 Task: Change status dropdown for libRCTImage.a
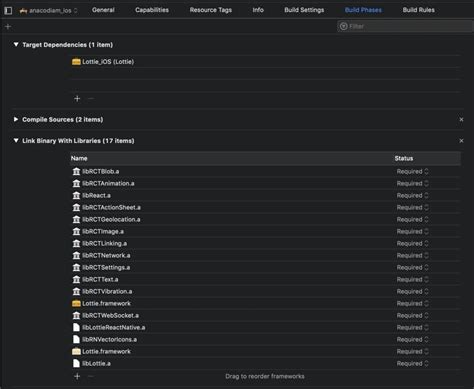click(412, 231)
